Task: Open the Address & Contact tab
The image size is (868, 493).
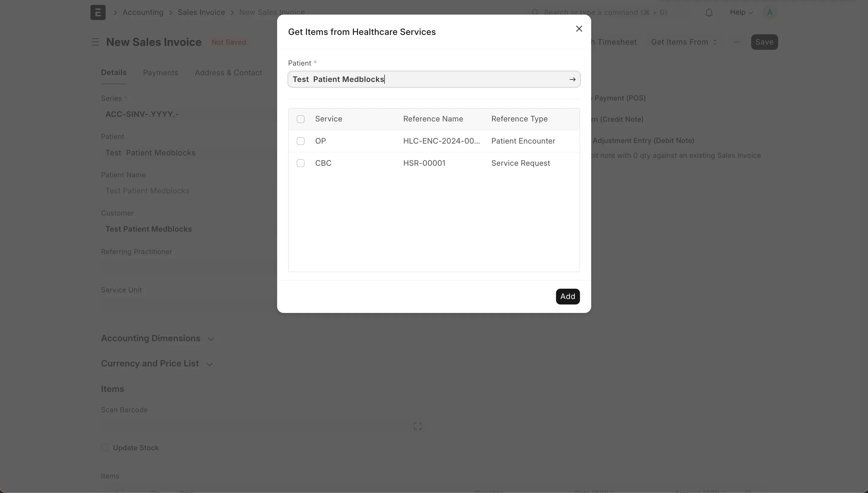Action: pyautogui.click(x=229, y=73)
